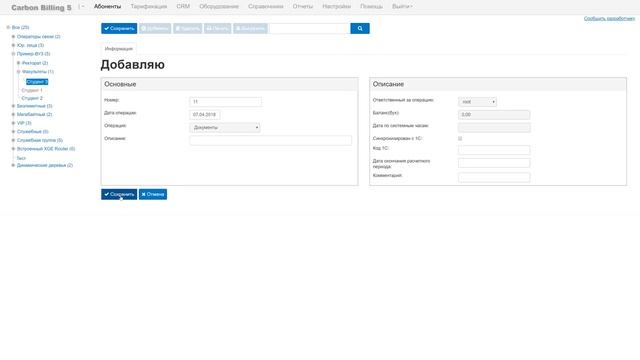640x360 pixels.
Task: Open the dropdown beside Carbon Billing 5 title
Action: (x=81, y=7)
